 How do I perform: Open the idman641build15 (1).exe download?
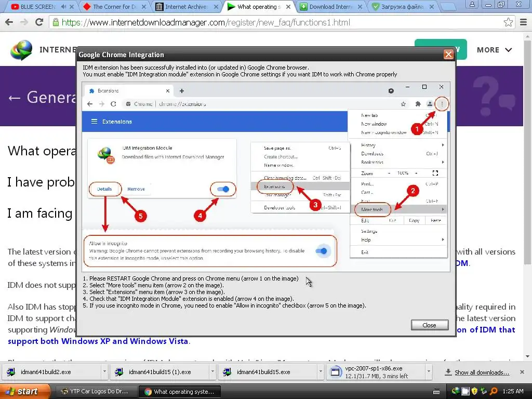(159, 372)
